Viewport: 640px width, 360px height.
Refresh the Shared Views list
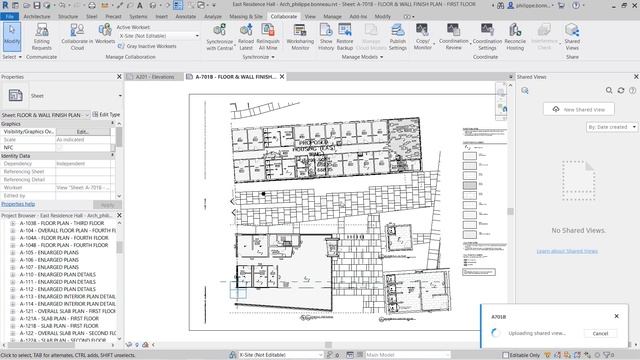point(620,90)
